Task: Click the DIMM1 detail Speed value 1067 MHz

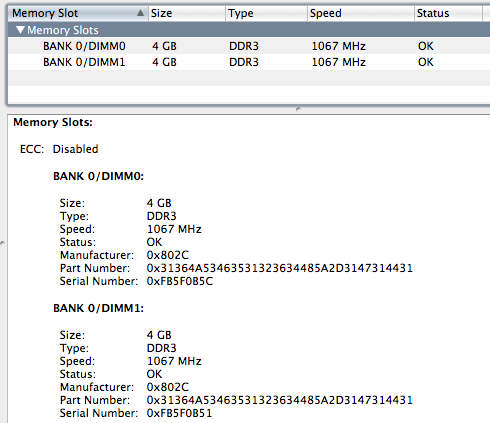Action: [174, 361]
